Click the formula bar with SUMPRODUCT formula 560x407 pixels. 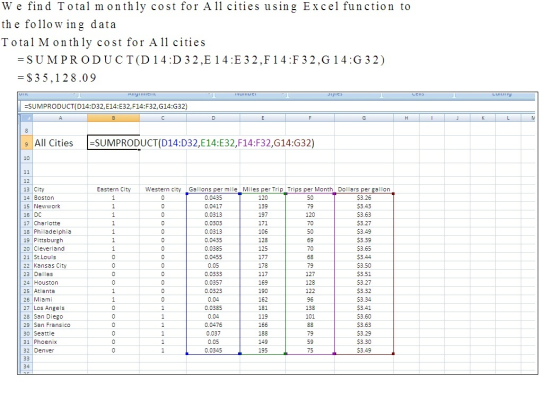[x=278, y=106]
